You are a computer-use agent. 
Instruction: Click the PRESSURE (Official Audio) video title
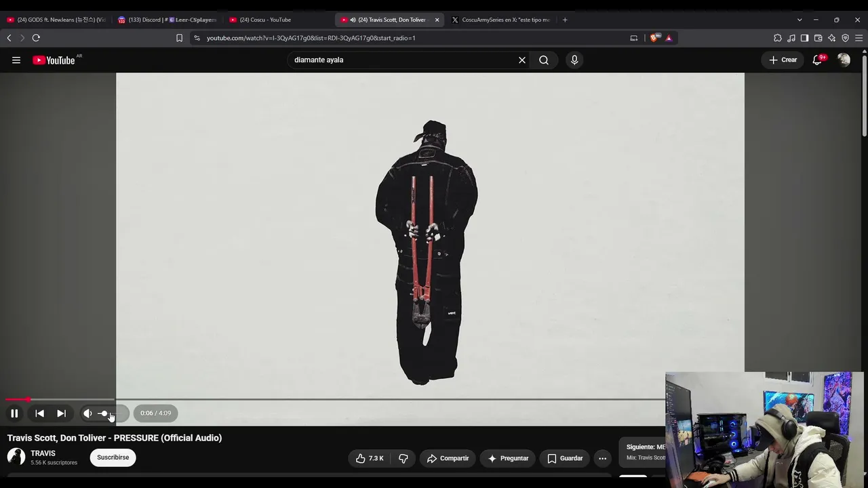tap(115, 438)
